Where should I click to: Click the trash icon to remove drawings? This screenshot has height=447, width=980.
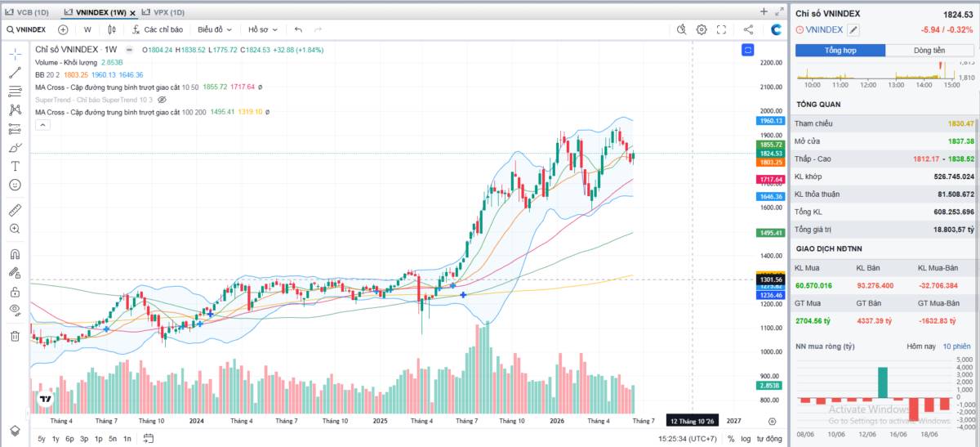coord(15,336)
